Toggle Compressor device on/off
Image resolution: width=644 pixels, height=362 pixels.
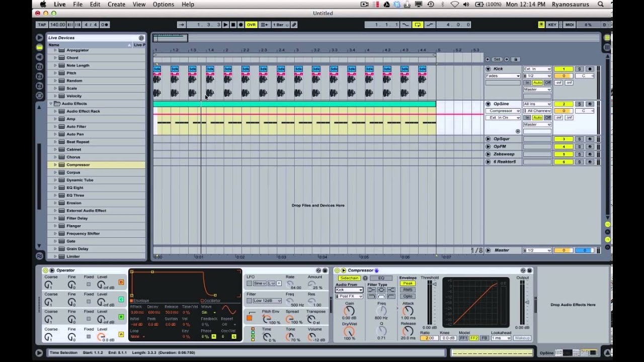click(x=337, y=270)
